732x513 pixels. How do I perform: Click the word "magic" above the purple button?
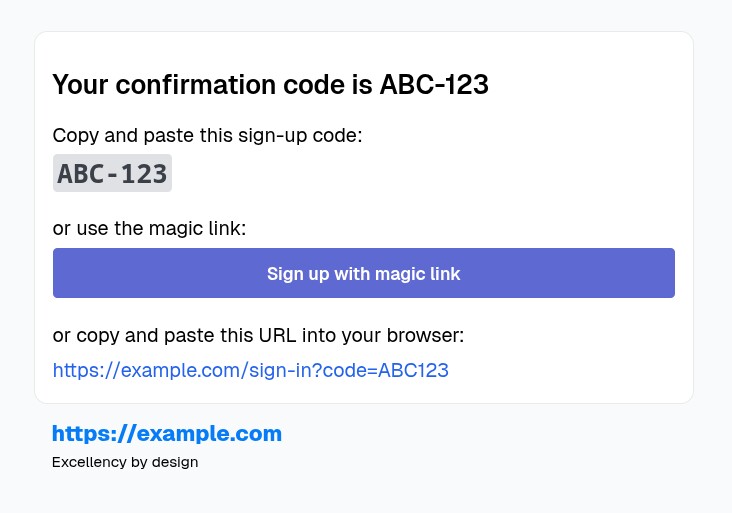coord(179,229)
